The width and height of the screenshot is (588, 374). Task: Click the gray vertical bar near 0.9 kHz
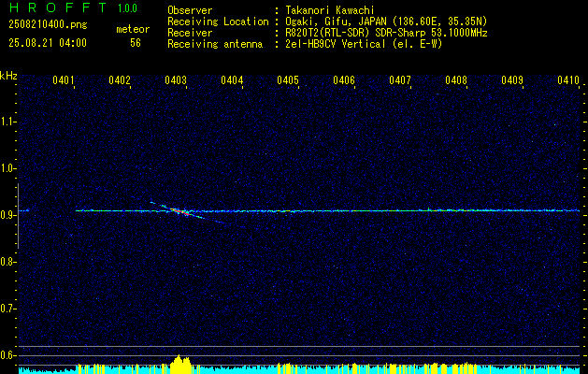18,216
